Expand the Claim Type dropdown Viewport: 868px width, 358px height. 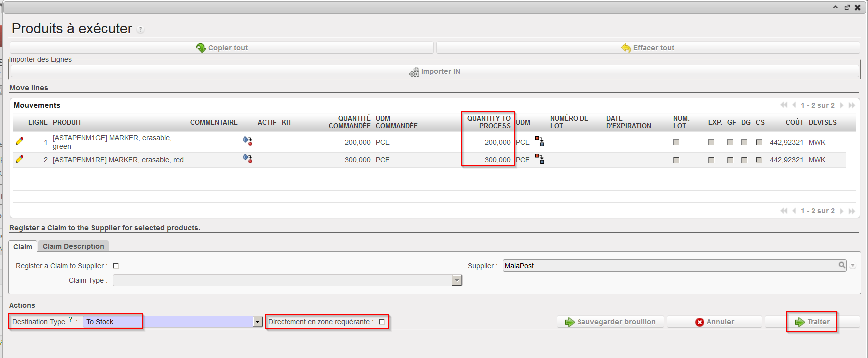[x=457, y=280]
